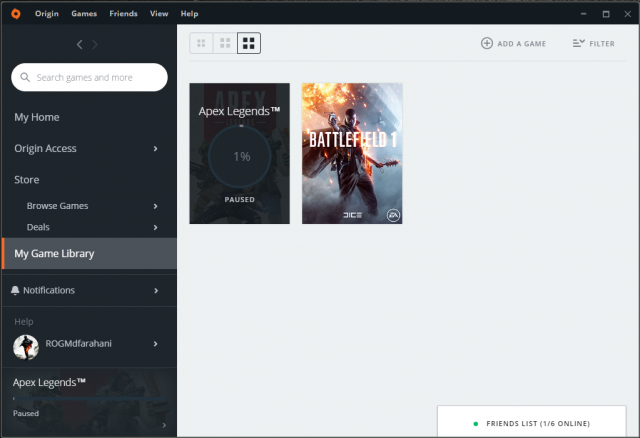The image size is (640, 438).
Task: Switch to small tile view
Action: [x=202, y=43]
